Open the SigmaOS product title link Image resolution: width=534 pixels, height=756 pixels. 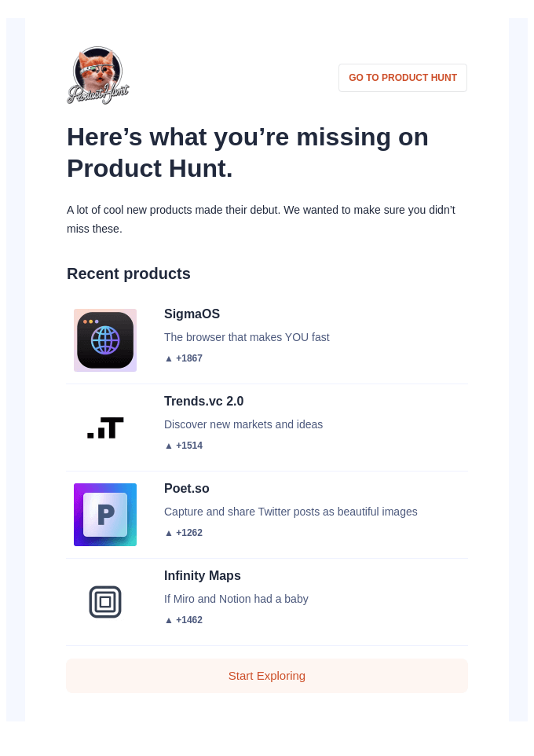pos(192,314)
